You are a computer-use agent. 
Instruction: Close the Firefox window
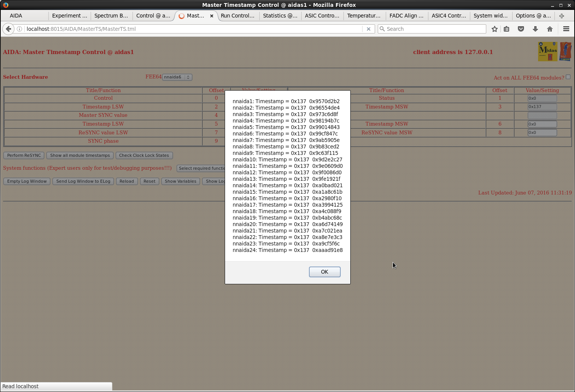tap(569, 5)
